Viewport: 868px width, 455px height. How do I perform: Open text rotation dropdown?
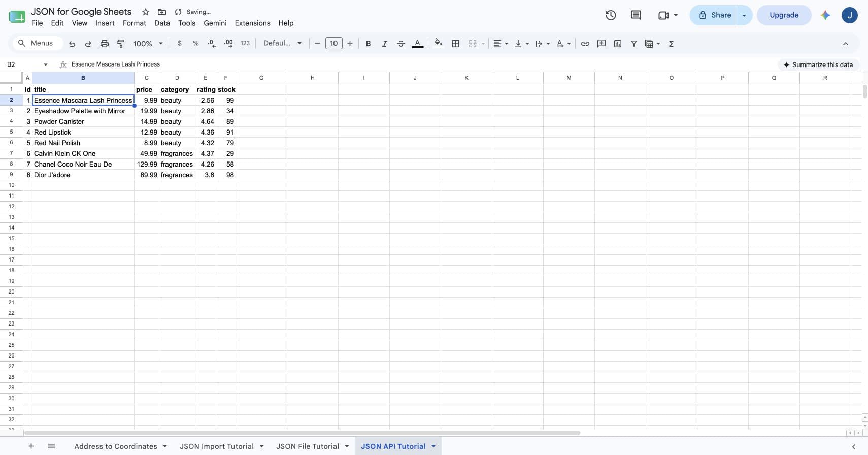coord(563,44)
